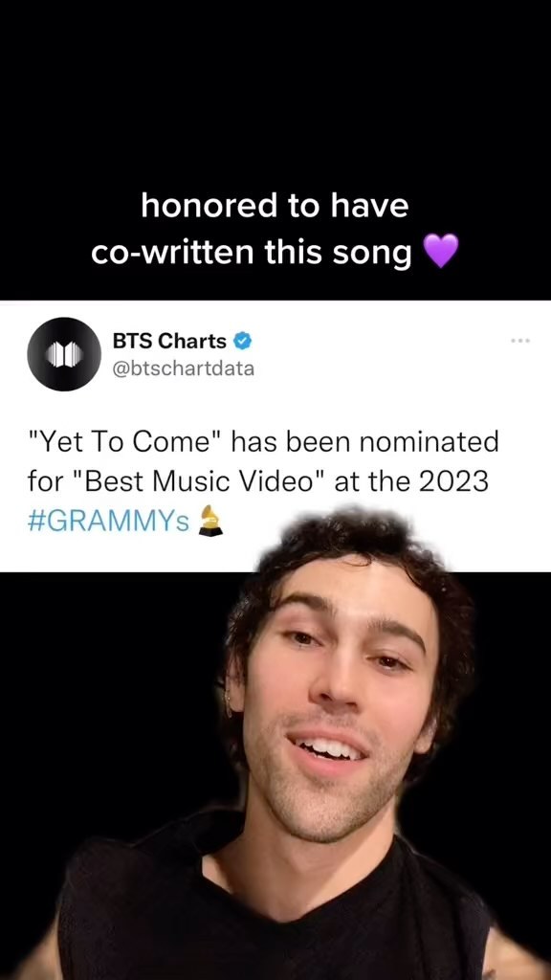
Task: Select the "honored to have" caption line
Action: (x=275, y=206)
